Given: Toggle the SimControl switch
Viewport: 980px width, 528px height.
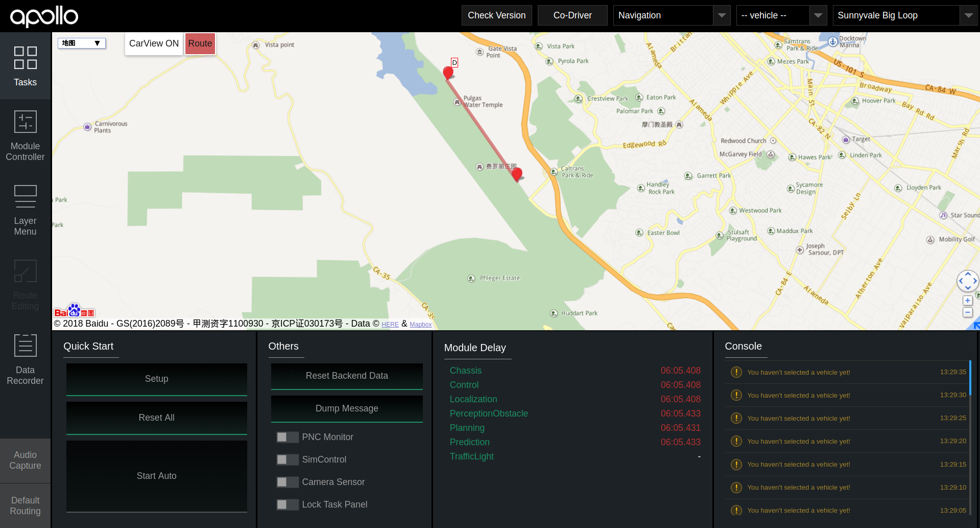Looking at the screenshot, I should [288, 460].
